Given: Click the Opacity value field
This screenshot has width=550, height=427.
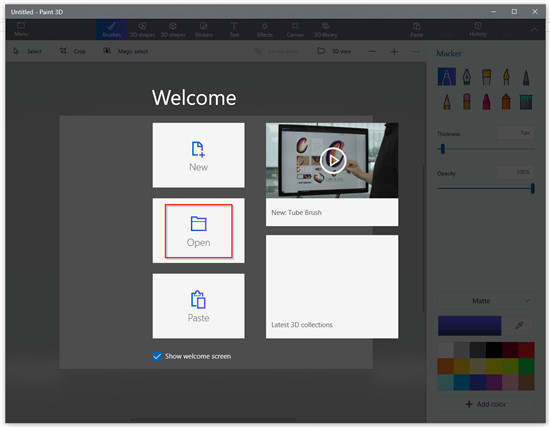Looking at the screenshot, I should point(516,172).
